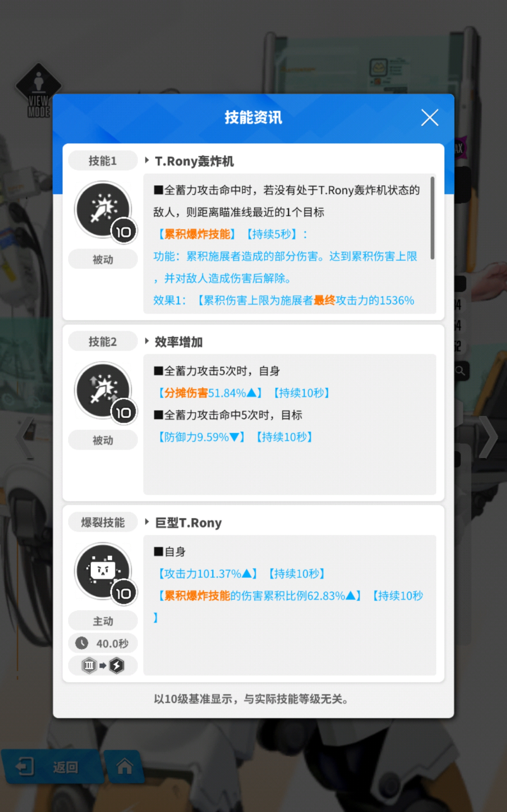This screenshot has height=812, width=507.
Task: Click the 40.0秒 cooldown clock icon
Action: coord(81,643)
